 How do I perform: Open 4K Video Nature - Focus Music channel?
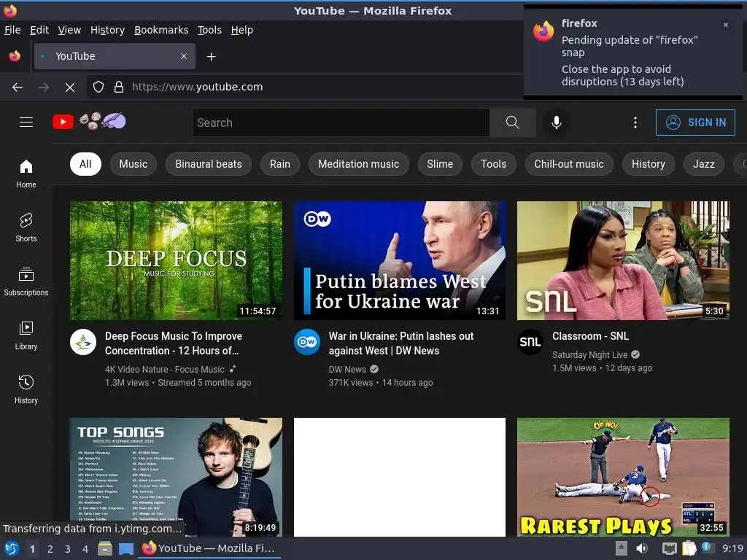pos(164,370)
